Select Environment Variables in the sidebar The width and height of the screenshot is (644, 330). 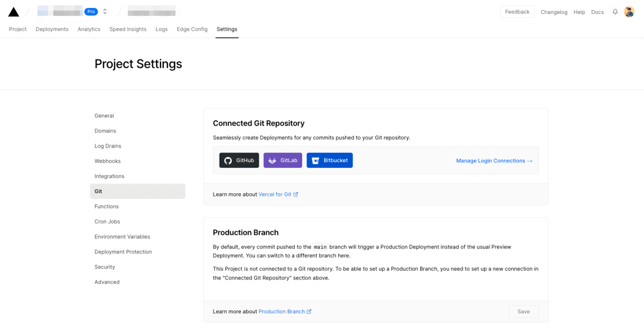[122, 237]
